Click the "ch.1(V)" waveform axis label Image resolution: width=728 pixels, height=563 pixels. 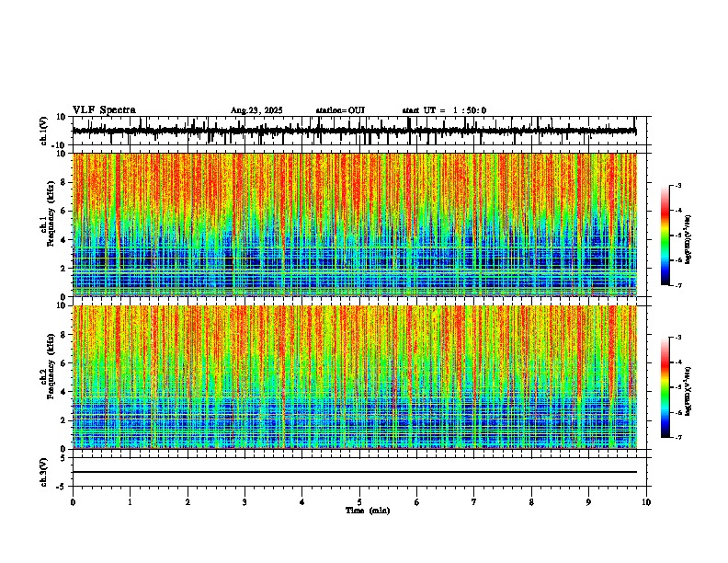[44, 132]
